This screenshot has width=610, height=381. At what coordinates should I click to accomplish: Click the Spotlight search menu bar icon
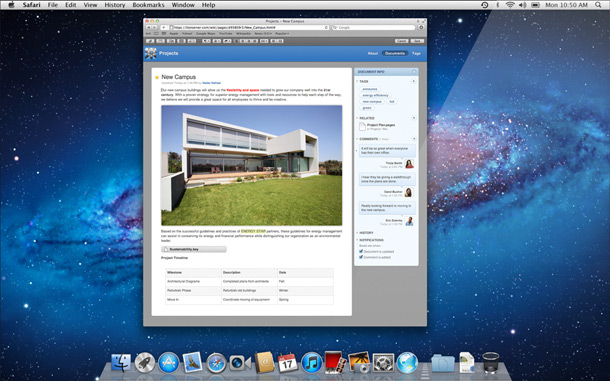point(598,5)
